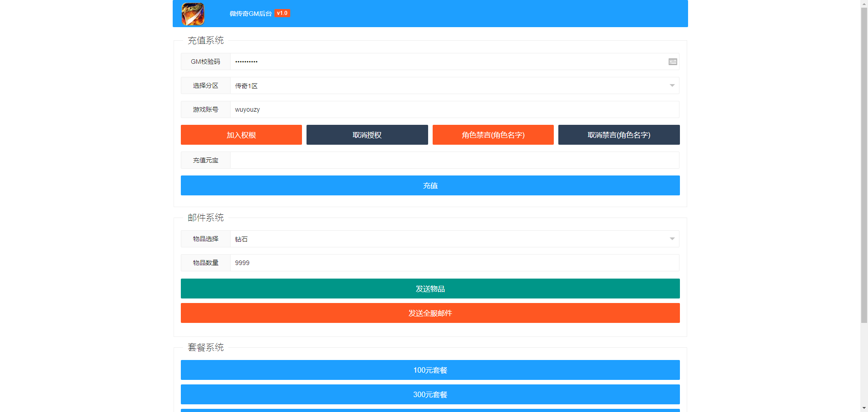Image resolution: width=868 pixels, height=412 pixels.
Task: Click the 微传奇GM后台 header title
Action: pos(250,14)
